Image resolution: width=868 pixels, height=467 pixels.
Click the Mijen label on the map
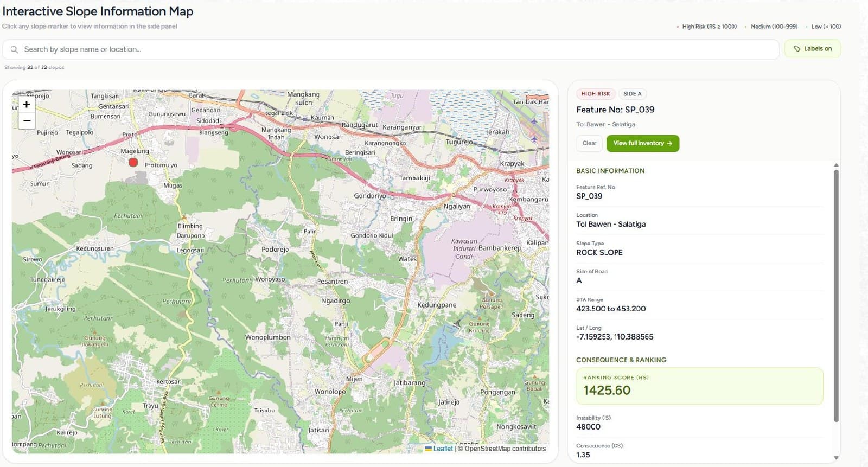(354, 379)
